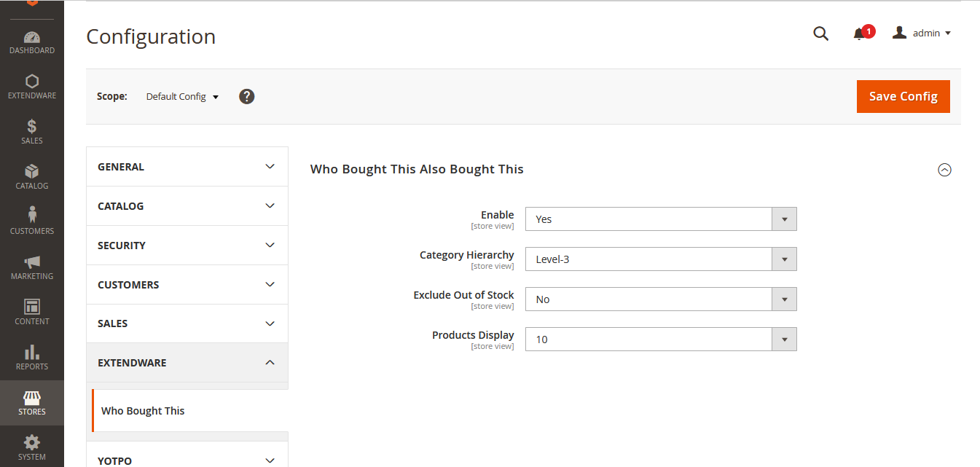Screen dimensions: 980x467
Task: Click the Who Bought This Also Bought This heading
Action: 417,169
